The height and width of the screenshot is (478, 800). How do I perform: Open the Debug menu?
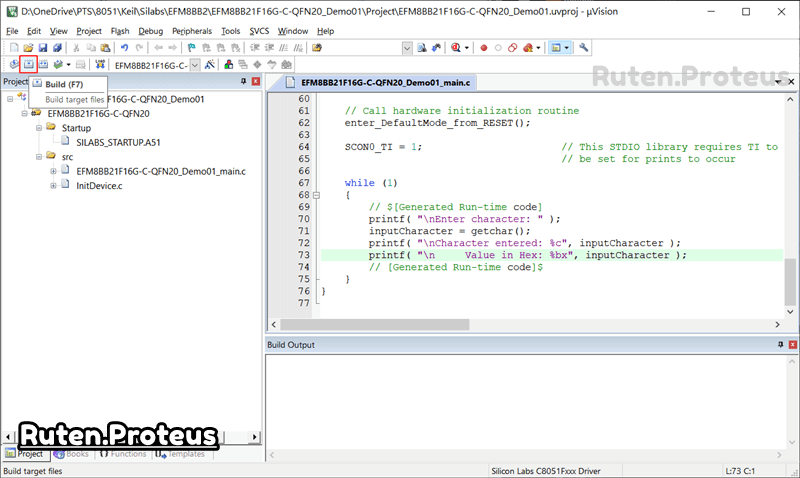coord(151,31)
